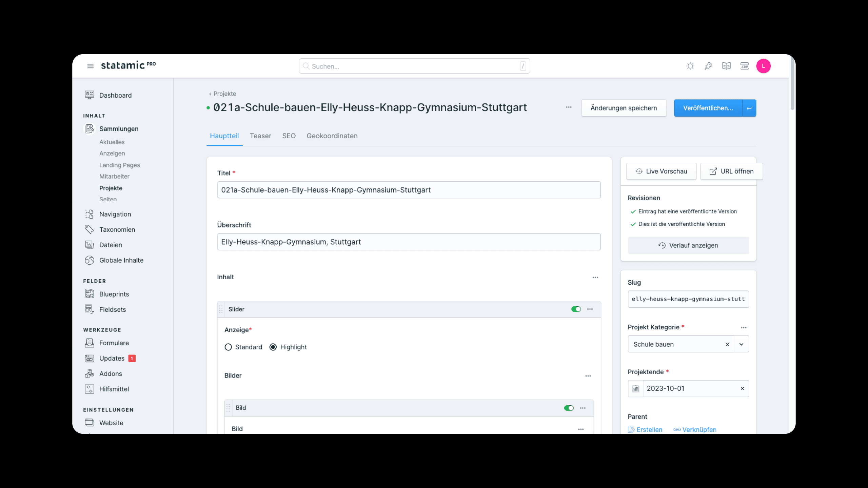Screen dimensions: 868x488
Task: Click URL öffnen button
Action: coord(731,171)
